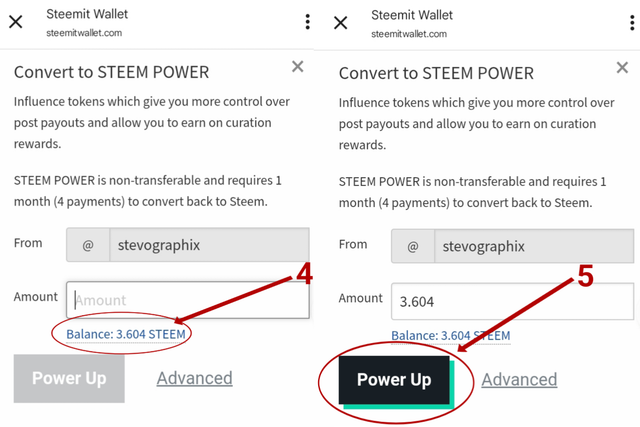Click the grayed-out Power Up button
Screen dimensions: 640x427
point(69,378)
